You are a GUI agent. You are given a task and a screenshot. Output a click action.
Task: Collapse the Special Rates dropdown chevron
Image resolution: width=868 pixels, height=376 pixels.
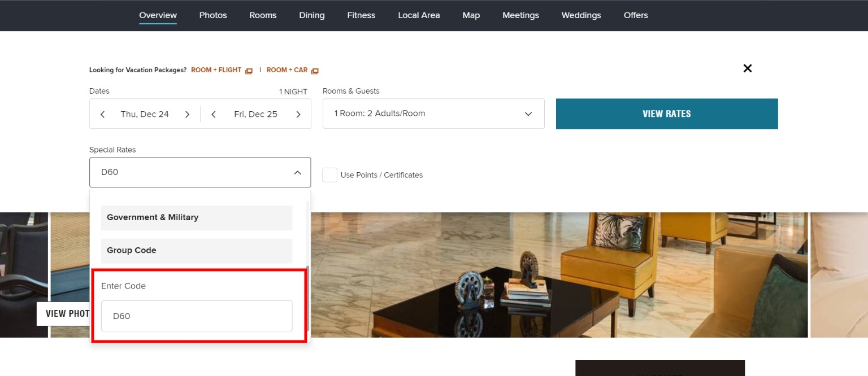[x=297, y=172]
